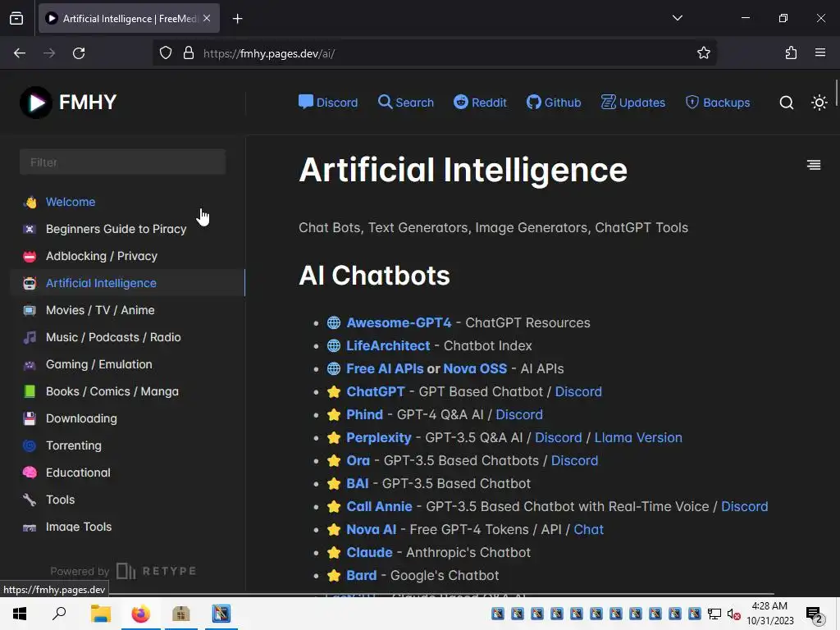The width and height of the screenshot is (840, 630).
Task: Click the magnifier search icon in header
Action: tap(787, 103)
